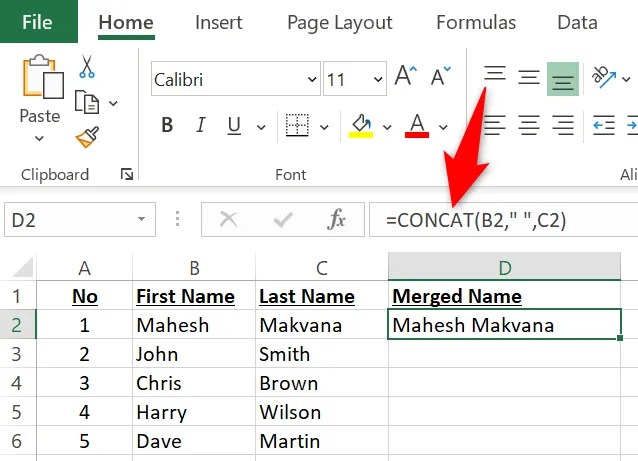Expand the fill color palette arrow
638x461 pixels.
point(387,127)
